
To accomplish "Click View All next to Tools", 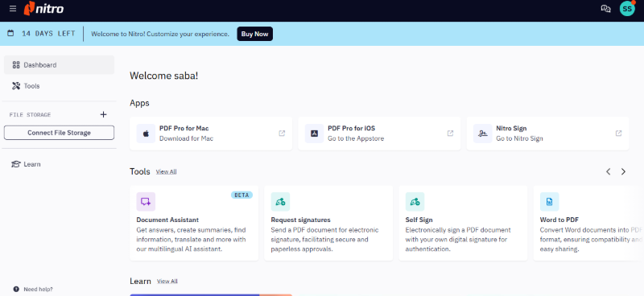I will [167, 171].
